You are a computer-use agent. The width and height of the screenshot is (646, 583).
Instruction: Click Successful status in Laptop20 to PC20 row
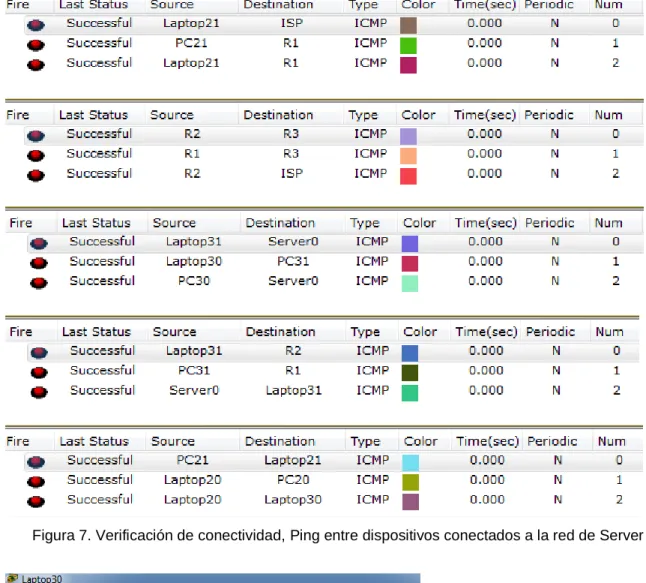tap(100, 480)
